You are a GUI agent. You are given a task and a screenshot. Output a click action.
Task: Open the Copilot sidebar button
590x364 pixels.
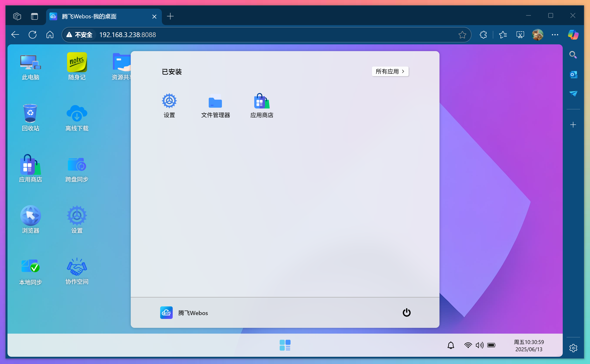coord(573,34)
